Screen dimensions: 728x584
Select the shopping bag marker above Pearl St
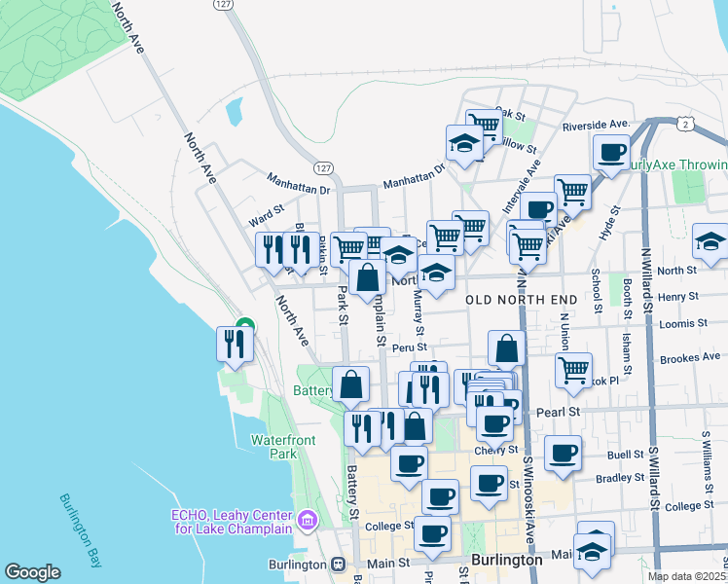point(507,348)
